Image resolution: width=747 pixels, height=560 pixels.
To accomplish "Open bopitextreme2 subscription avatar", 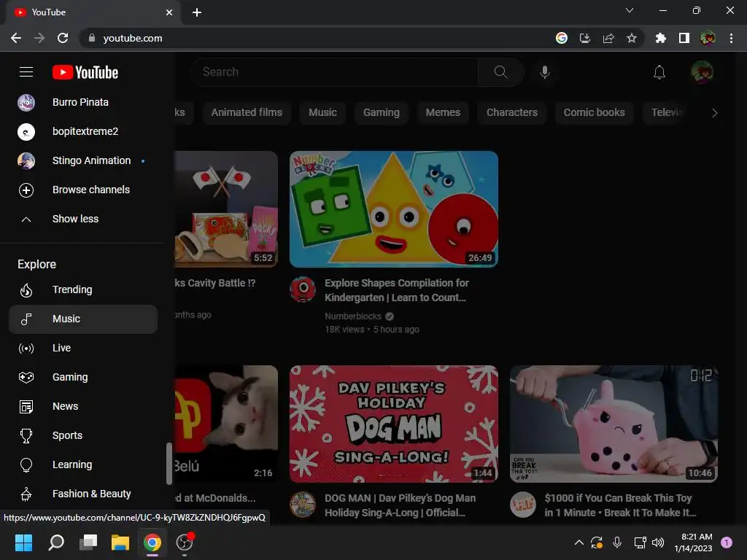I will pos(26,131).
